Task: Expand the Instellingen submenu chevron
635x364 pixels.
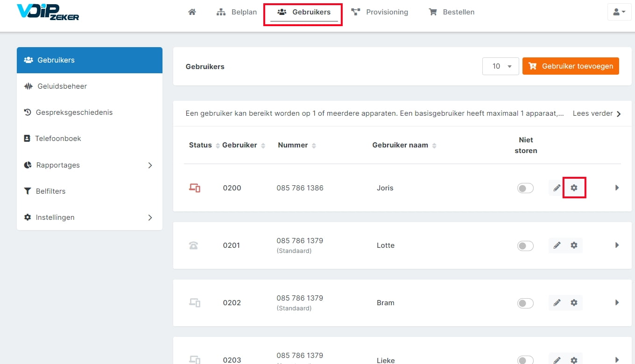Action: [150, 217]
